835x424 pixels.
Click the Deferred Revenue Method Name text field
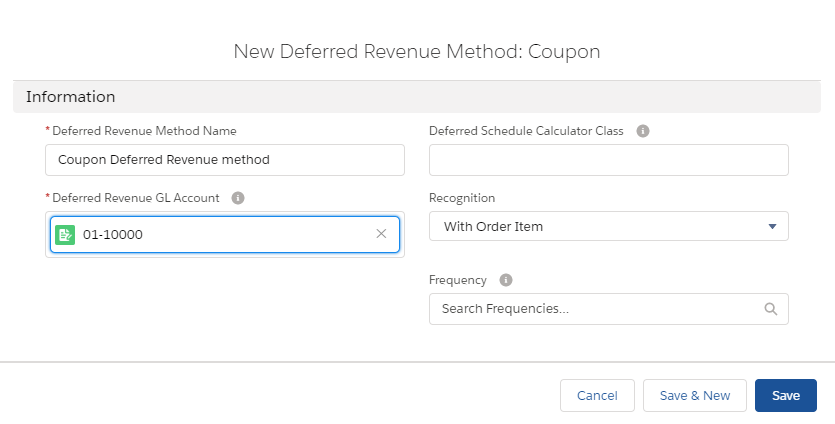(x=225, y=160)
